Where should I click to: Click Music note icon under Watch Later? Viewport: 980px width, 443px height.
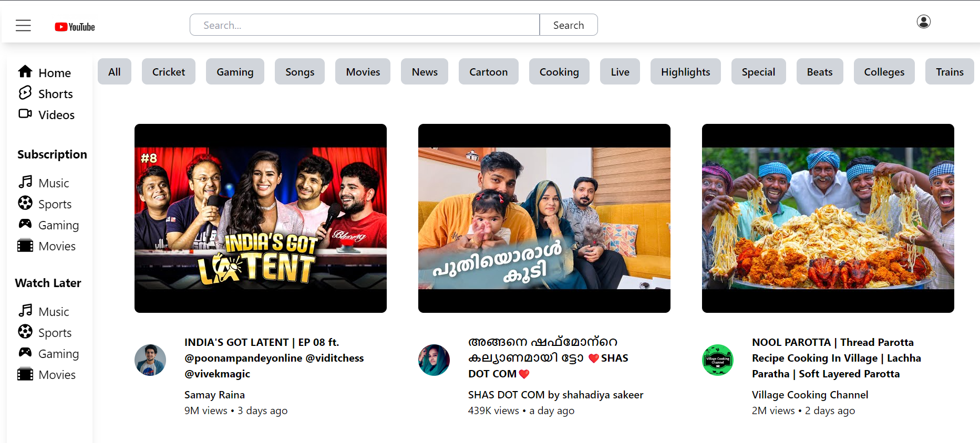25,310
